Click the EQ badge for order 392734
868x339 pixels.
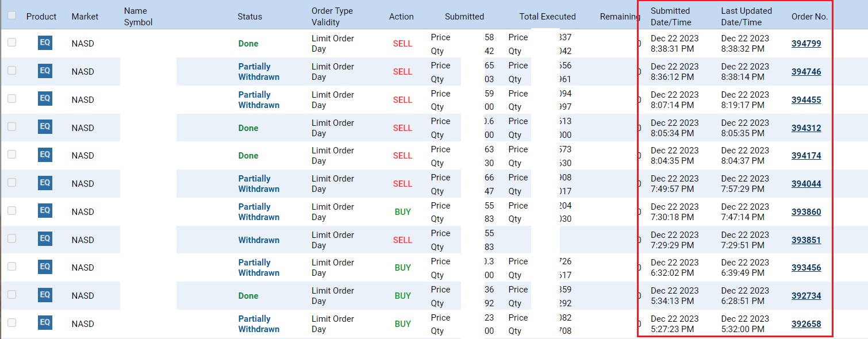[x=45, y=295]
